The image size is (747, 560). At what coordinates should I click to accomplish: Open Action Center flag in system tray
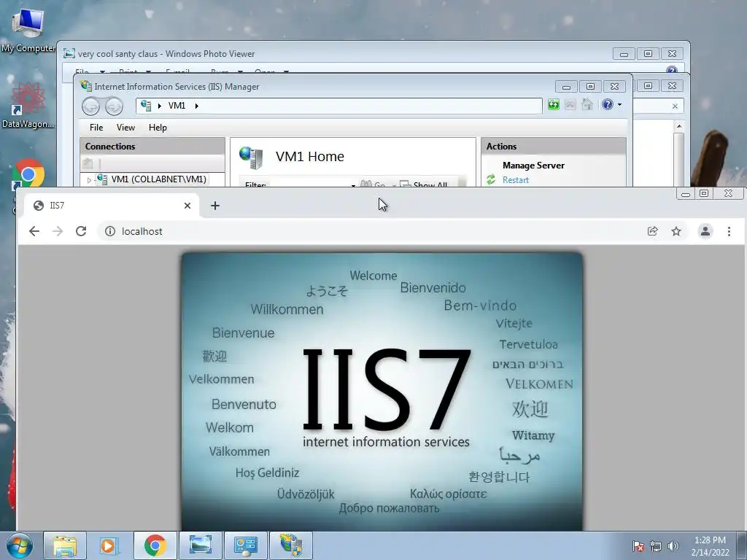pos(638,545)
